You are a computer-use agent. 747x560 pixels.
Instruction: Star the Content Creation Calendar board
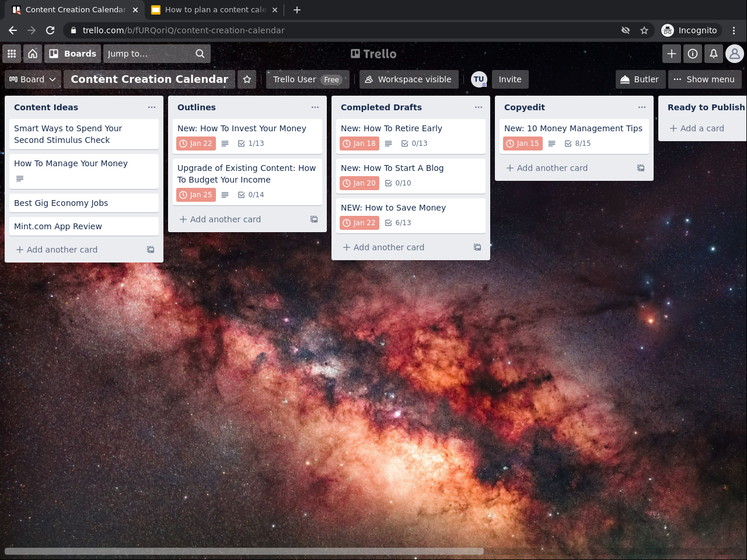point(247,79)
